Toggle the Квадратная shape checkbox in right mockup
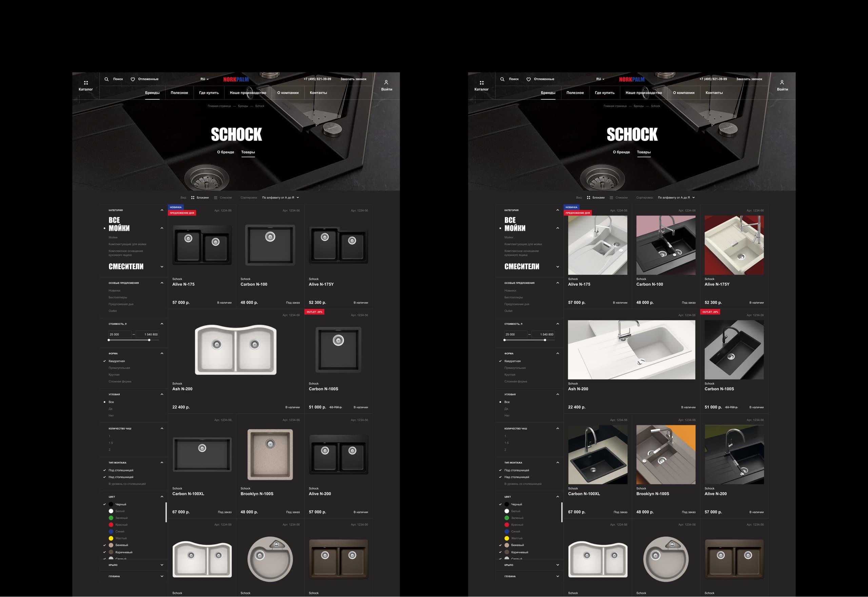Viewport: 868px width, 597px height. 500,361
